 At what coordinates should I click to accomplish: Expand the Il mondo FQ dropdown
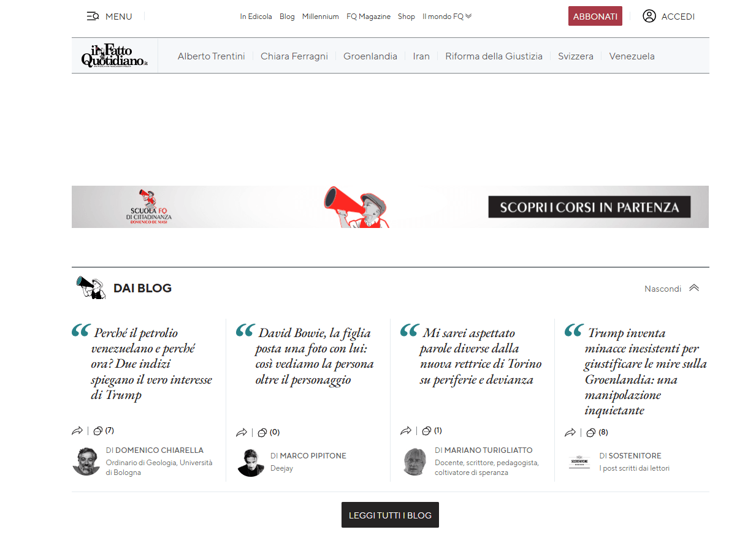pos(447,17)
